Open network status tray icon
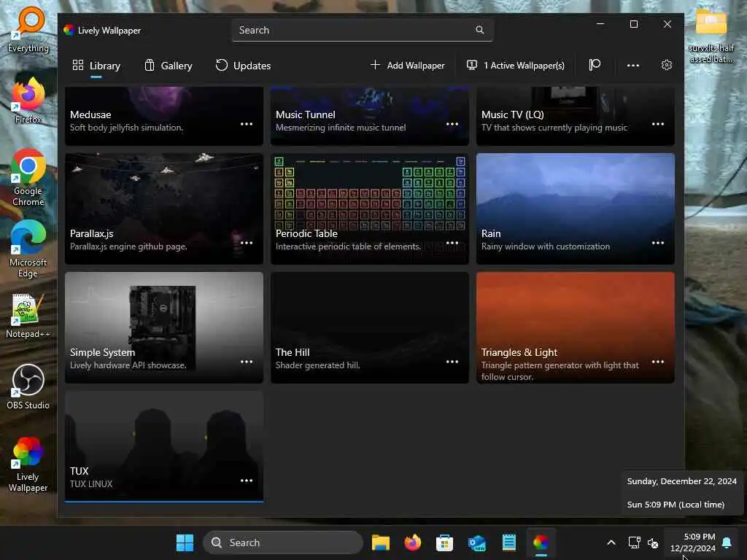Image resolution: width=747 pixels, height=560 pixels. click(634, 542)
